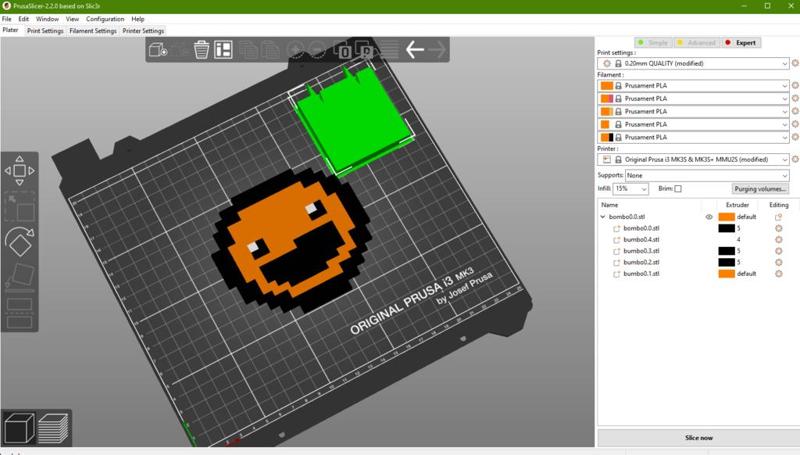800x455 pixels.
Task: Click the Remove instance minus icon
Action: point(317,50)
